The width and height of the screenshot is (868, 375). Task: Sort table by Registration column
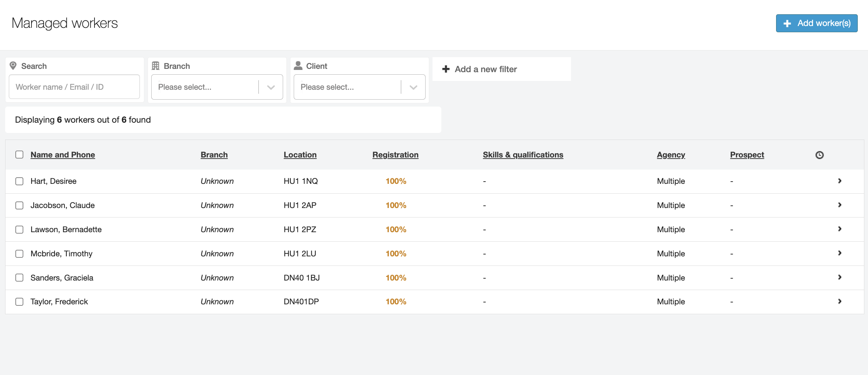click(x=395, y=155)
